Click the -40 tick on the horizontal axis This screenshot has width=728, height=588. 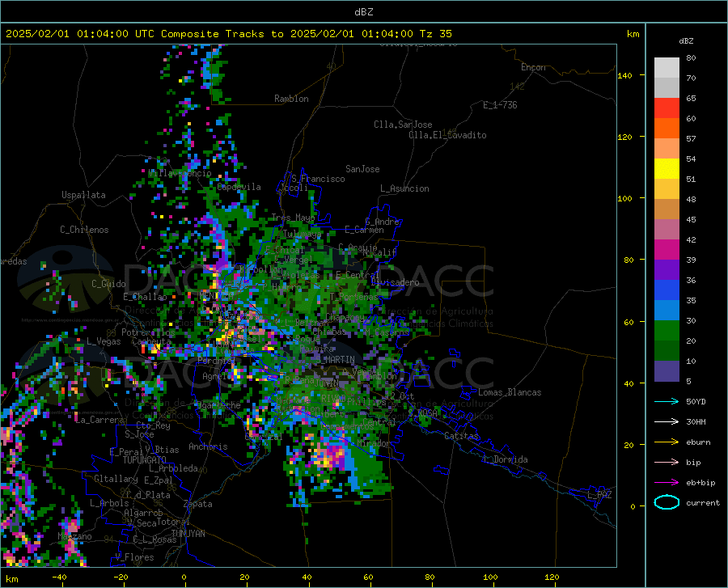59,577
